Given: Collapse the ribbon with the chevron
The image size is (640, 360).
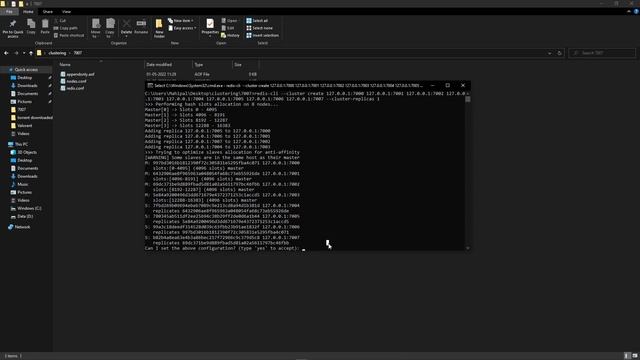Looking at the screenshot, I should 629,12.
